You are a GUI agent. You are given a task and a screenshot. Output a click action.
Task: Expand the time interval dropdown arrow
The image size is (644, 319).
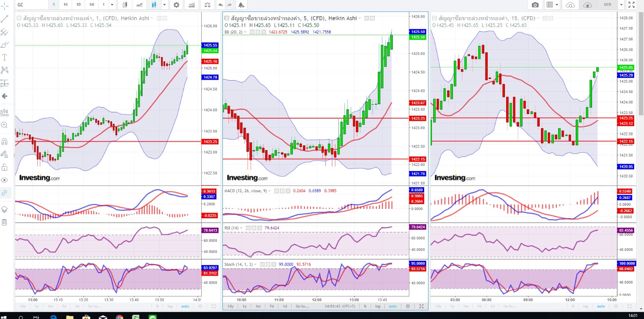tap(112, 5)
